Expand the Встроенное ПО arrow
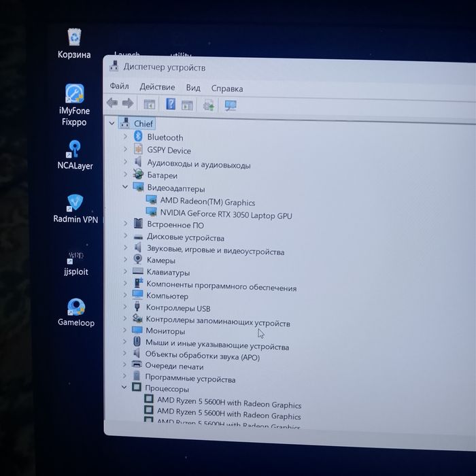Screen dimensions: 476x476 [125, 223]
